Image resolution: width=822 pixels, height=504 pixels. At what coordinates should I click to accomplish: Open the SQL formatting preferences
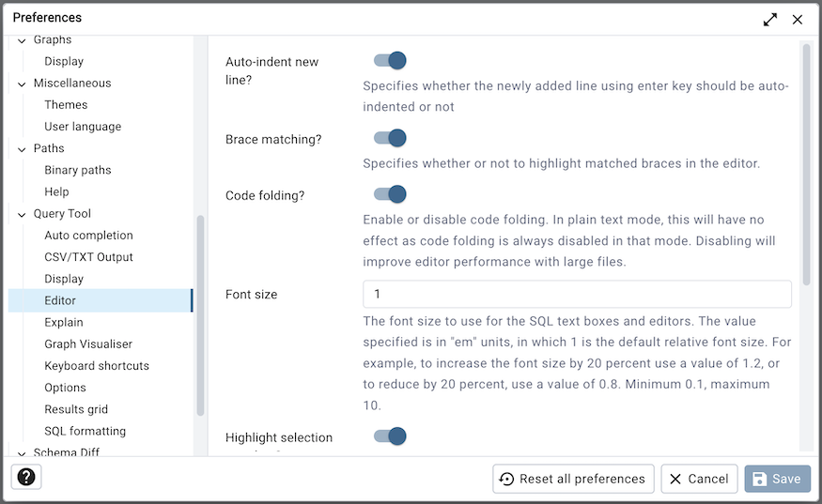[x=85, y=431]
